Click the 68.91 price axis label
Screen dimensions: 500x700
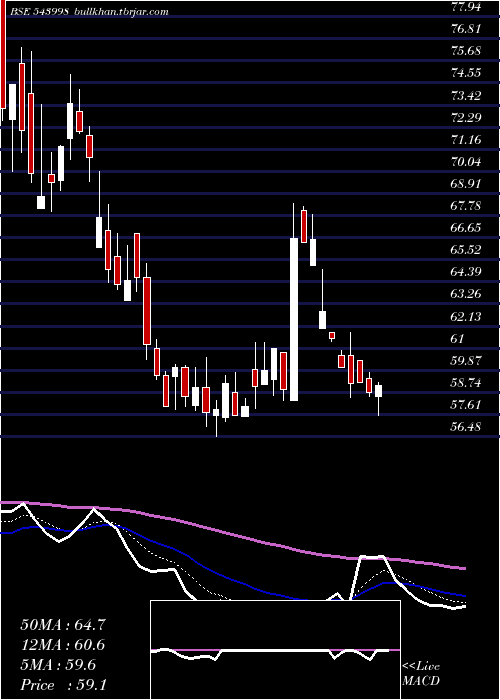point(467,183)
